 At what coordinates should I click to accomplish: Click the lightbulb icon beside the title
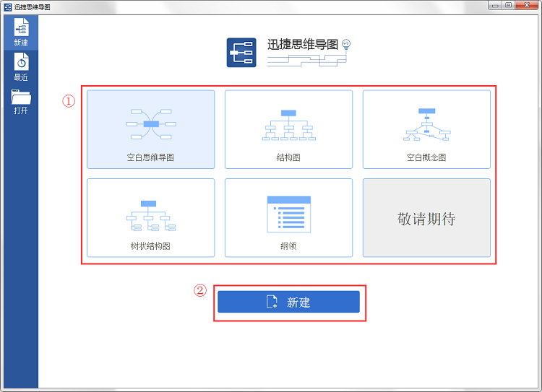pyautogui.click(x=346, y=45)
